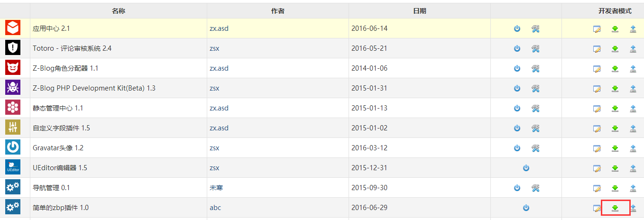Click the 日期 column header
This screenshot has height=220, width=644.
420,11
